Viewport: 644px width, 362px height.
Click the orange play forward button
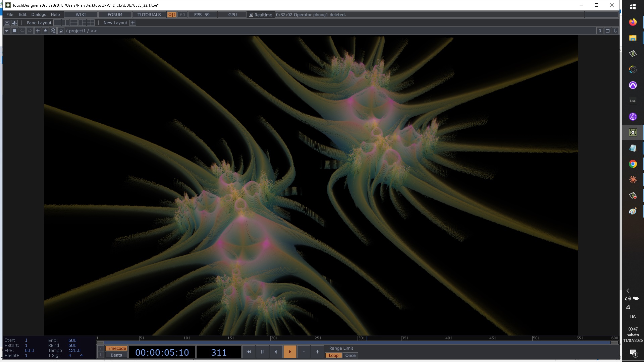pos(290,352)
